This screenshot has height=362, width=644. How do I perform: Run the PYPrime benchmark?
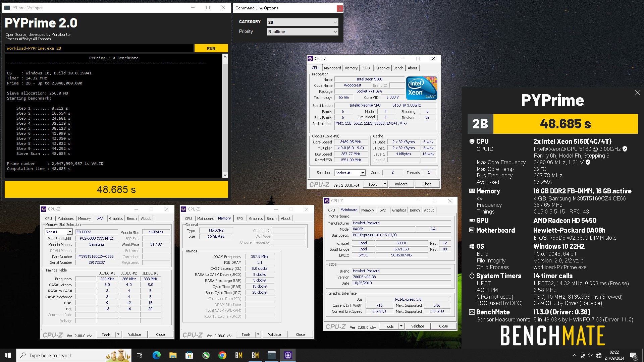[x=211, y=48]
